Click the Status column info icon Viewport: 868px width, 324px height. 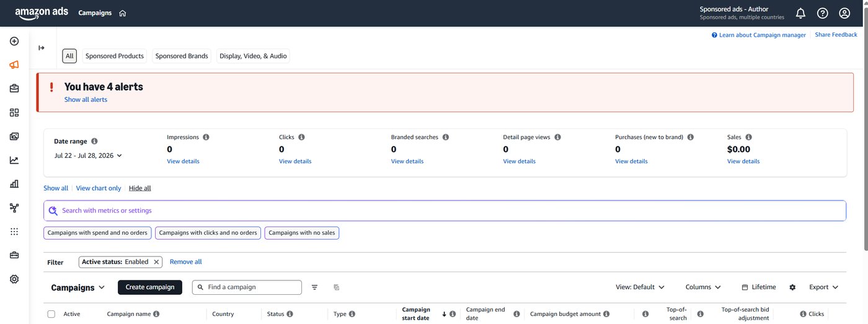click(290, 314)
